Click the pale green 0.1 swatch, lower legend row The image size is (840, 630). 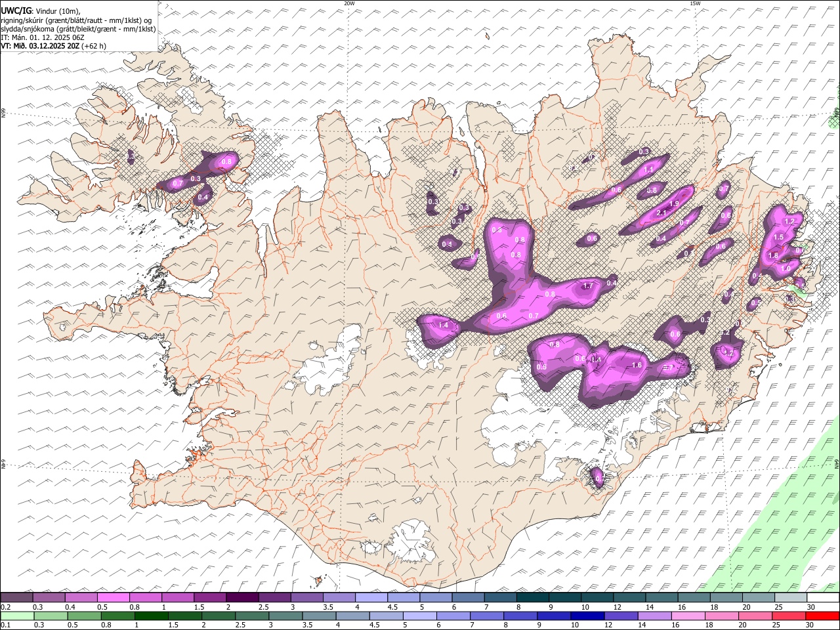point(17,616)
